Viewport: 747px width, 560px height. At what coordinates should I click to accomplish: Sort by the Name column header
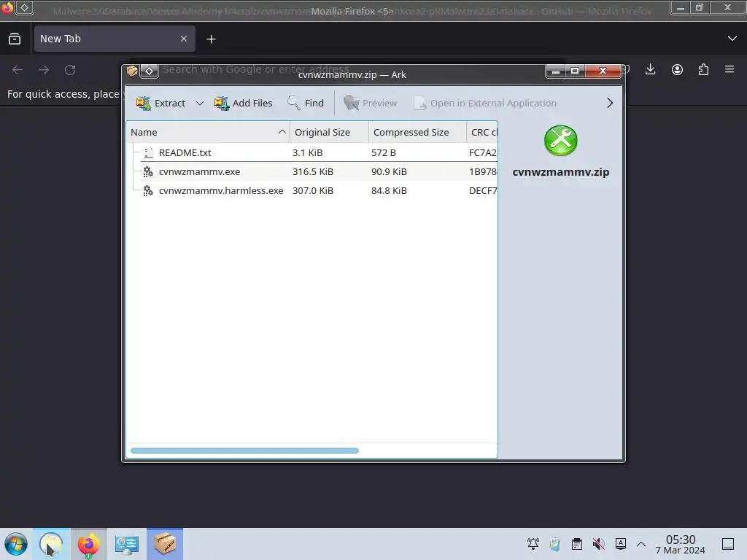pyautogui.click(x=208, y=133)
